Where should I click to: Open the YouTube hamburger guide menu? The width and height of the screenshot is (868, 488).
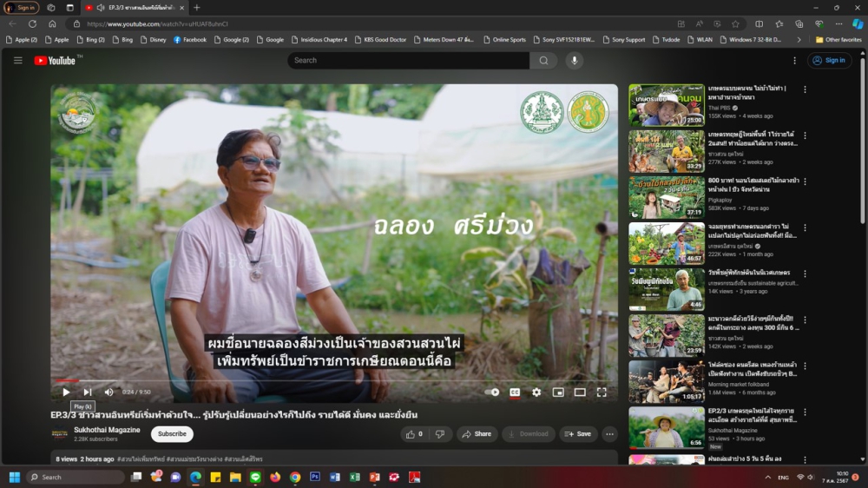pos(17,61)
